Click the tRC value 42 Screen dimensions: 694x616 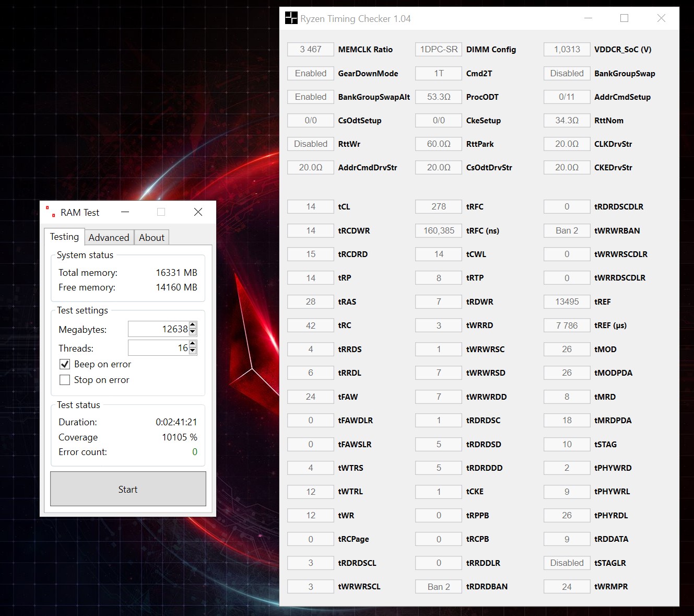[311, 325]
